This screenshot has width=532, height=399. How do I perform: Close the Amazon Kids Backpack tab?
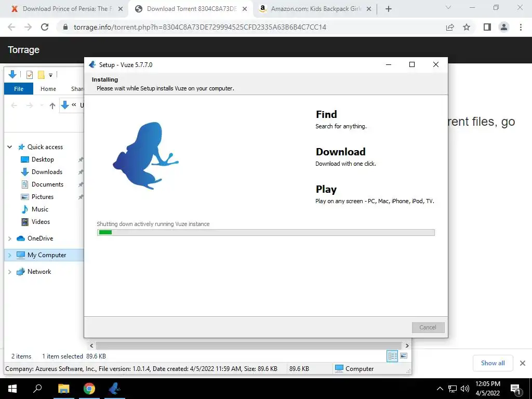tap(369, 9)
